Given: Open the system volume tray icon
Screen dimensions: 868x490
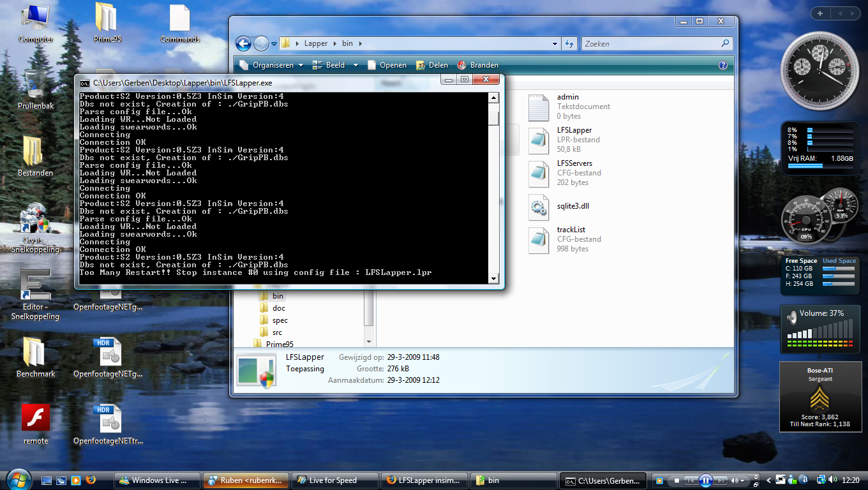Looking at the screenshot, I should (834, 480).
